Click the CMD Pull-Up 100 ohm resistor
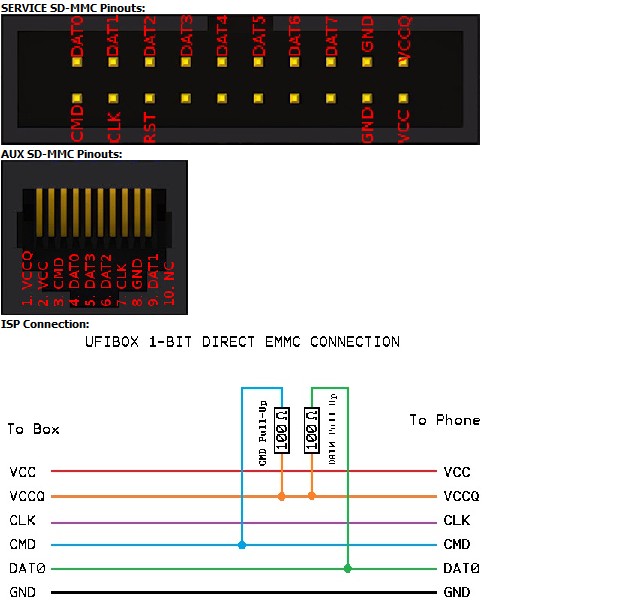 282,430
